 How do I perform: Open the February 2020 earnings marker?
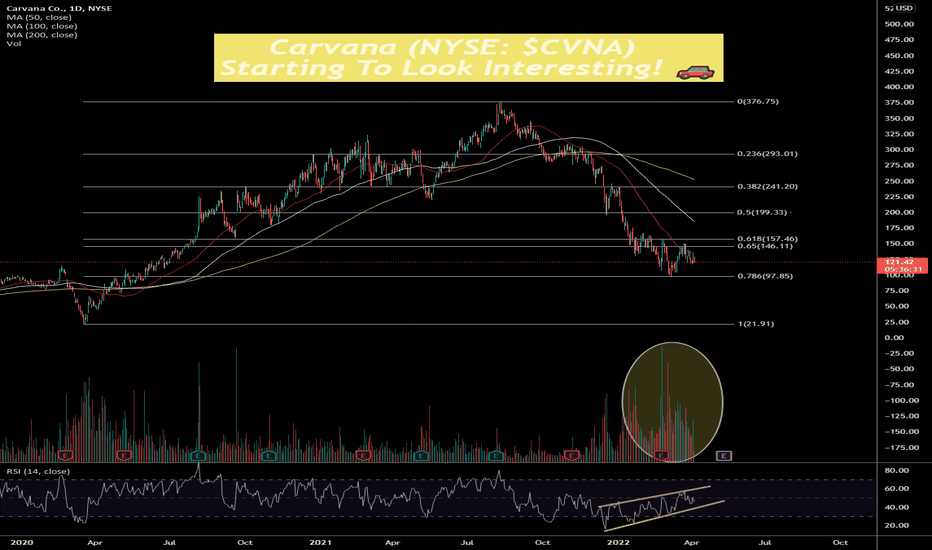tap(65, 455)
